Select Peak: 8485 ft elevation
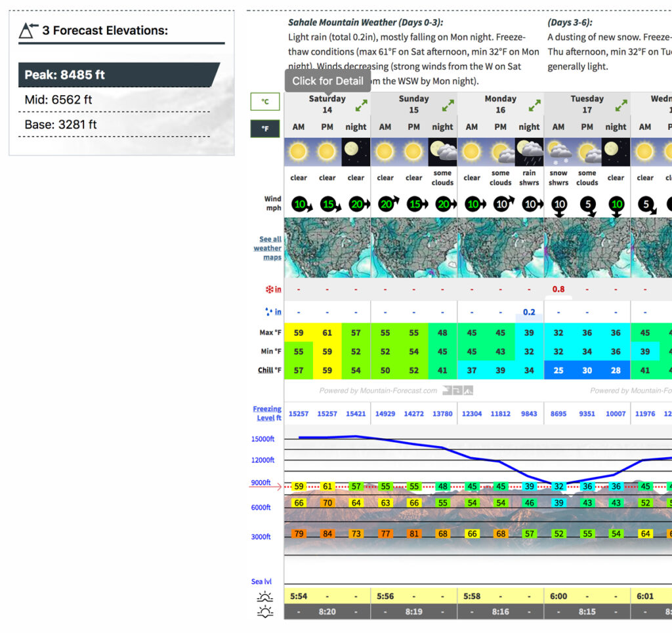The width and height of the screenshot is (672, 633). pyautogui.click(x=119, y=75)
